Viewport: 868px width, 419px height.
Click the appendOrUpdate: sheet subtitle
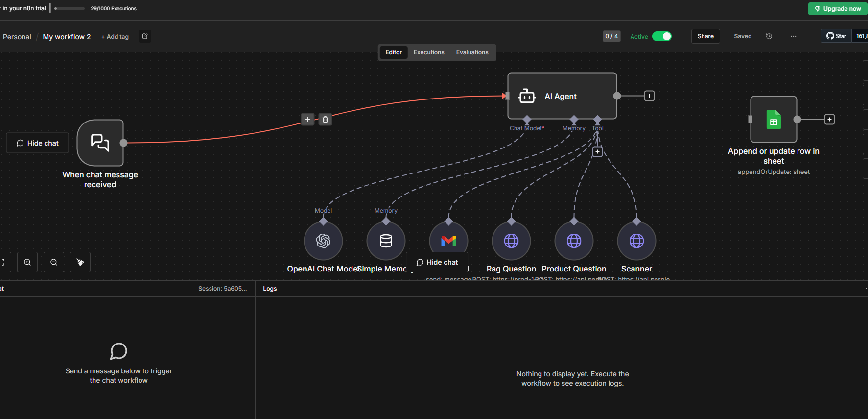pyautogui.click(x=774, y=172)
